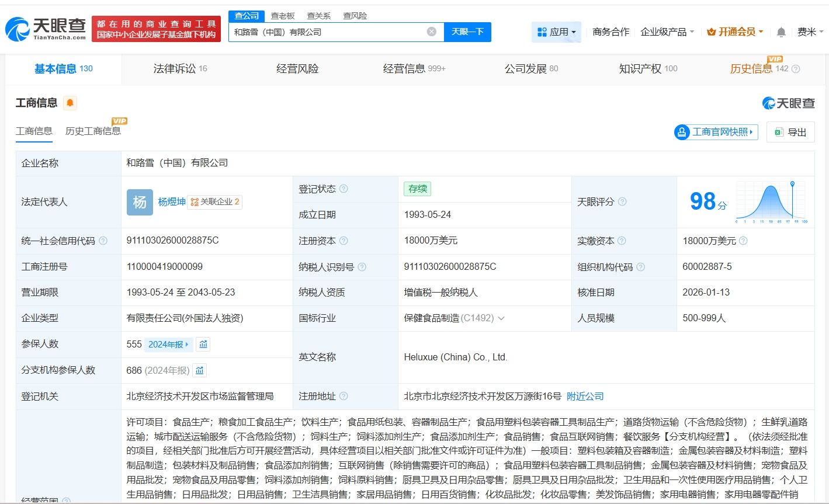This screenshot has width=829, height=504.
Task: Open the 附近公司 link
Action: [584, 396]
